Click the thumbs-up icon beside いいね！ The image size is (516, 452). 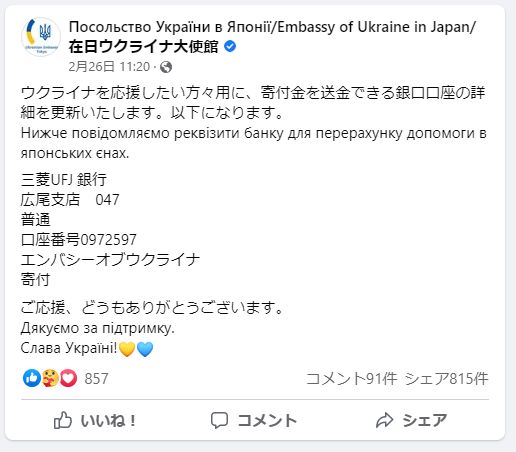click(x=63, y=420)
